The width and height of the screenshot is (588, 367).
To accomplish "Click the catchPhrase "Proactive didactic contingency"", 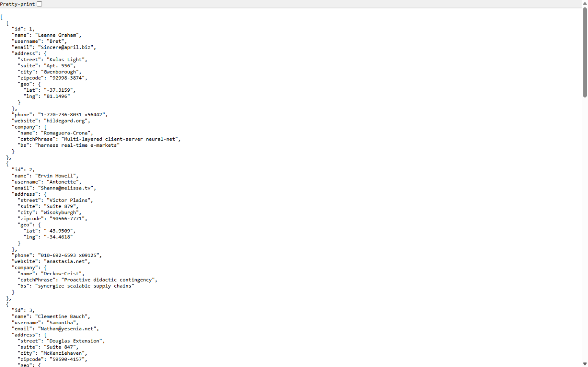I will (x=109, y=280).
